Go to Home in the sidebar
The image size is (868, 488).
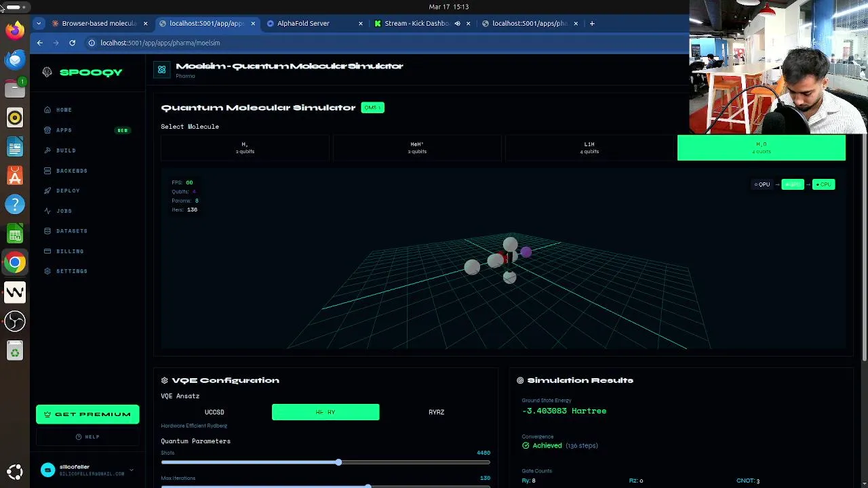tap(64, 110)
